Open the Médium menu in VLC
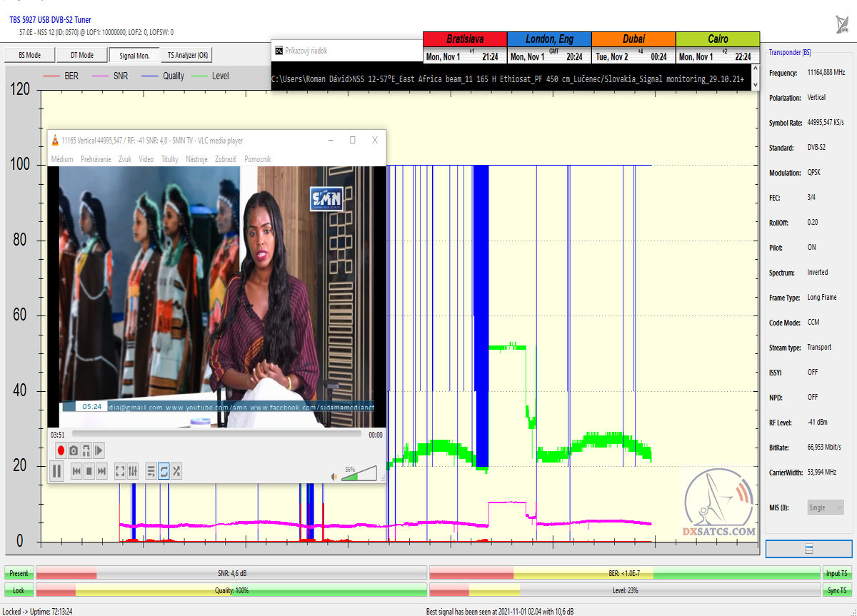This screenshot has width=857, height=616. click(62, 159)
